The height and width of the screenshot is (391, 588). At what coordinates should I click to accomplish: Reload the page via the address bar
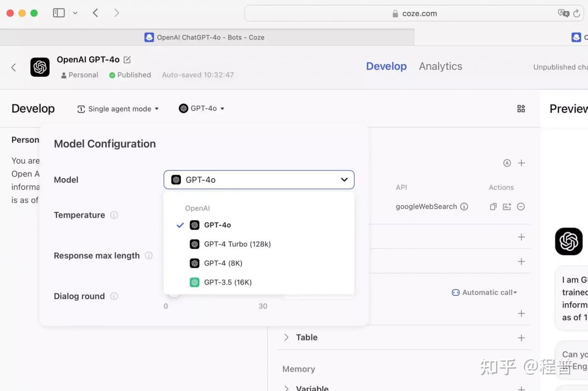click(577, 13)
